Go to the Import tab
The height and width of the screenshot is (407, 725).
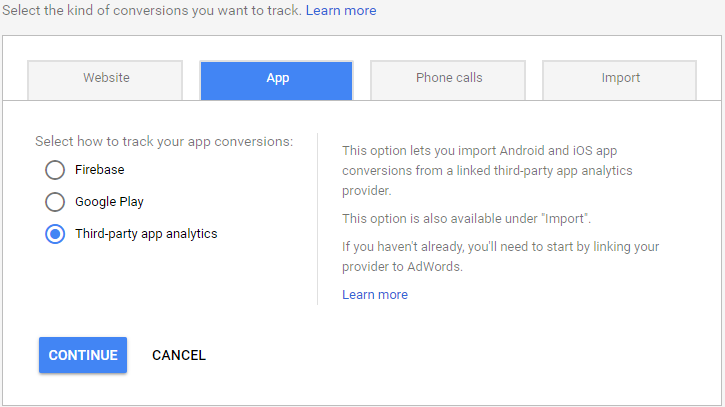[620, 79]
